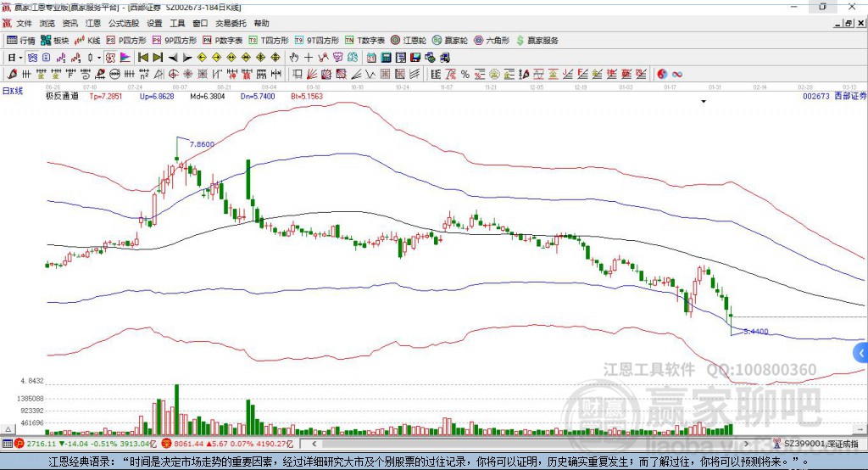
Task: Click the 7.8600 high price label
Action: [202, 144]
